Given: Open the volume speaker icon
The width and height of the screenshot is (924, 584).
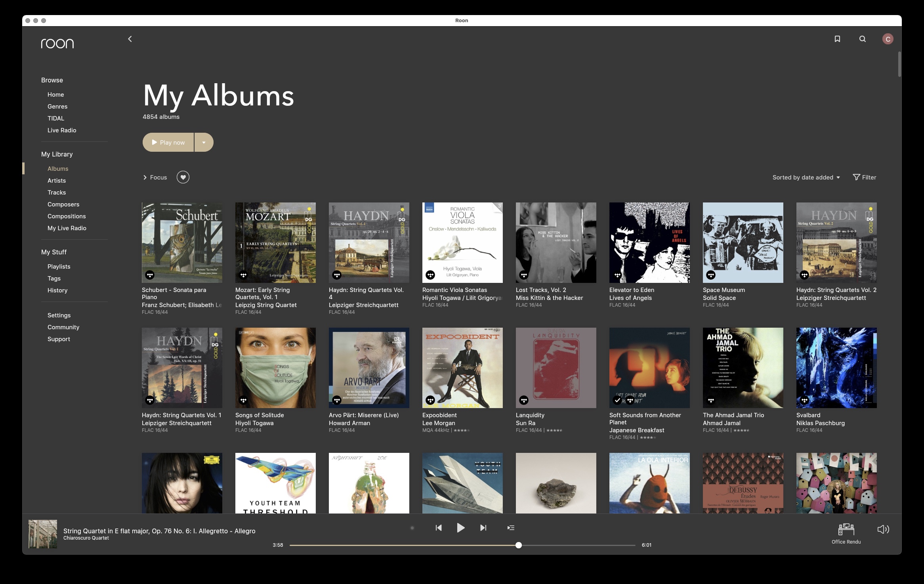Looking at the screenshot, I should click(883, 529).
